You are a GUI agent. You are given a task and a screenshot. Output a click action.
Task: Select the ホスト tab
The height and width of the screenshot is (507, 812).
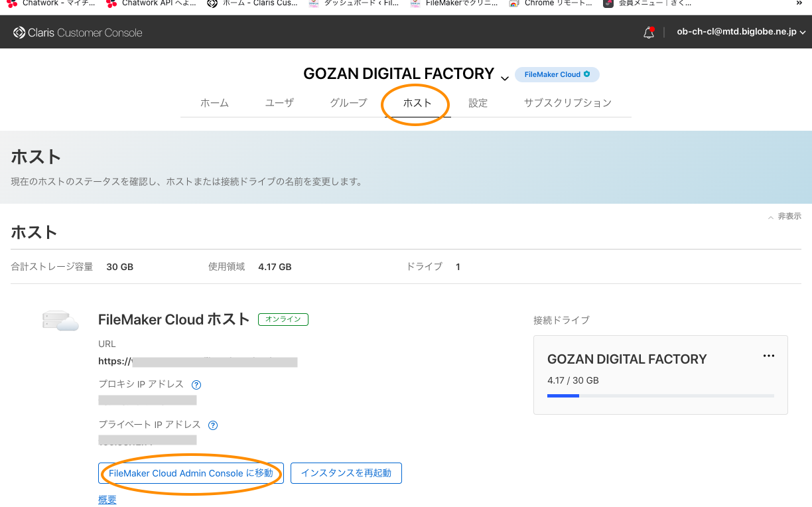click(417, 103)
